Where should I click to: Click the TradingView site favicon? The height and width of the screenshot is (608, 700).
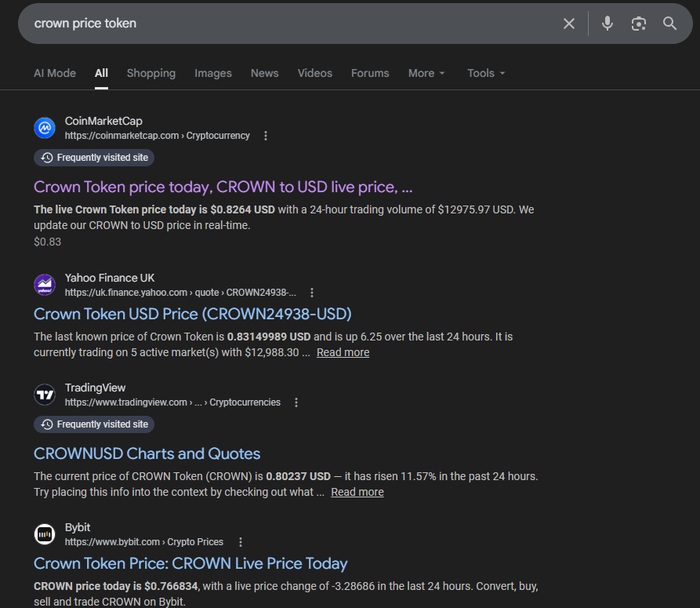[x=45, y=395]
